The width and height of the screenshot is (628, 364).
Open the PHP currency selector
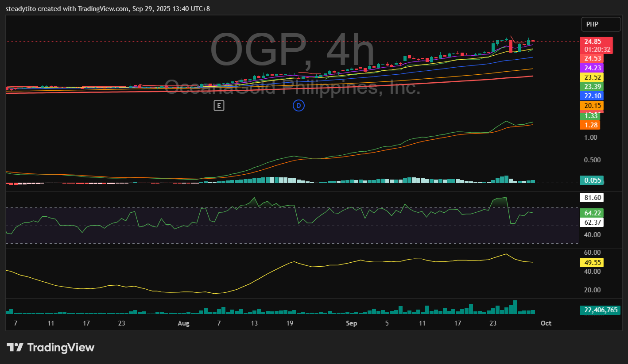click(x=601, y=24)
